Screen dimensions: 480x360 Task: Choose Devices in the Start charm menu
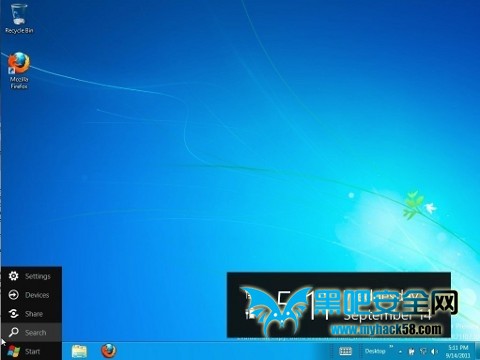pos(31,295)
